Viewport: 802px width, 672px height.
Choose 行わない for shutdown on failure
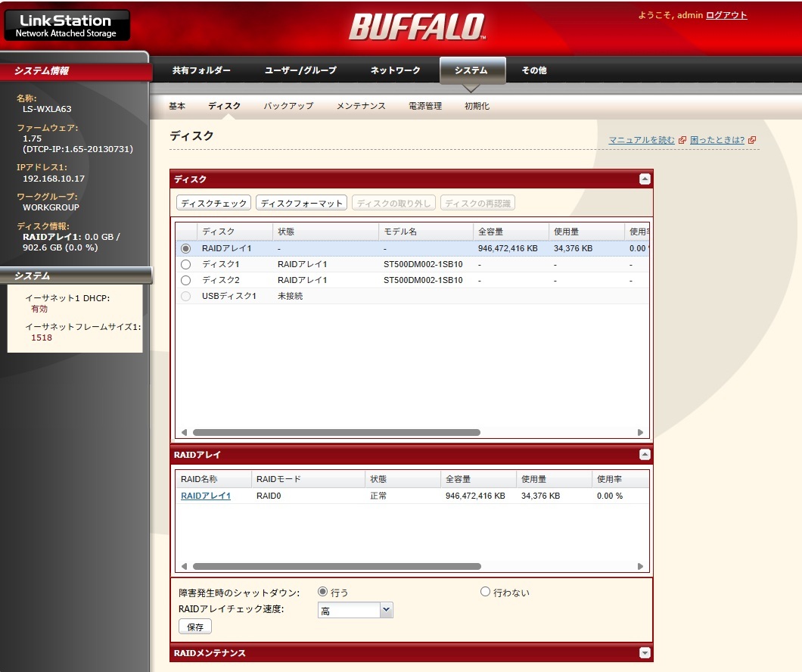486,592
